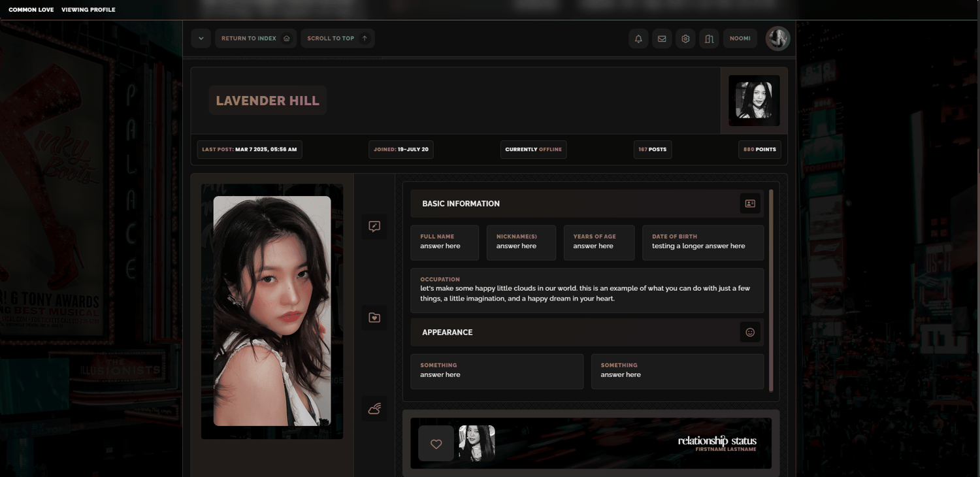
Task: Click the 880 Points stat
Action: click(760, 150)
